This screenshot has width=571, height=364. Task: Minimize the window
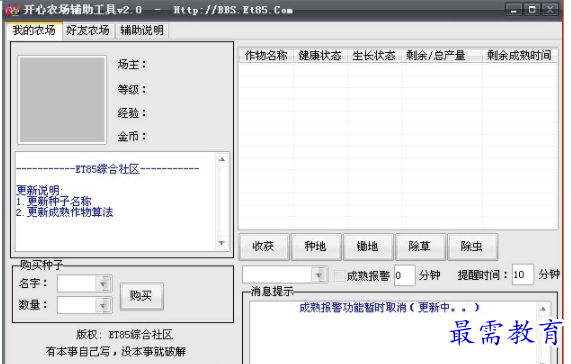pyautogui.click(x=513, y=10)
